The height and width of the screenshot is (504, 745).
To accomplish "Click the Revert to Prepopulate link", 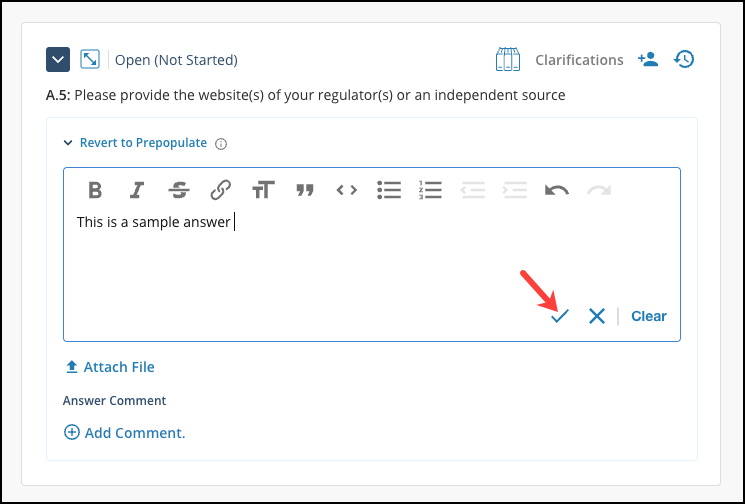I will pos(143,143).
